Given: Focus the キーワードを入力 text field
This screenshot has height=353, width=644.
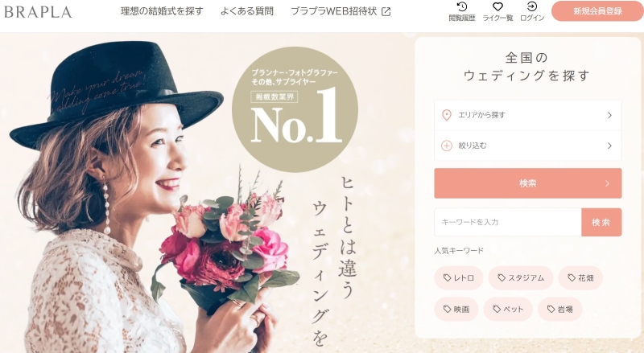Looking at the screenshot, I should pyautogui.click(x=508, y=222).
